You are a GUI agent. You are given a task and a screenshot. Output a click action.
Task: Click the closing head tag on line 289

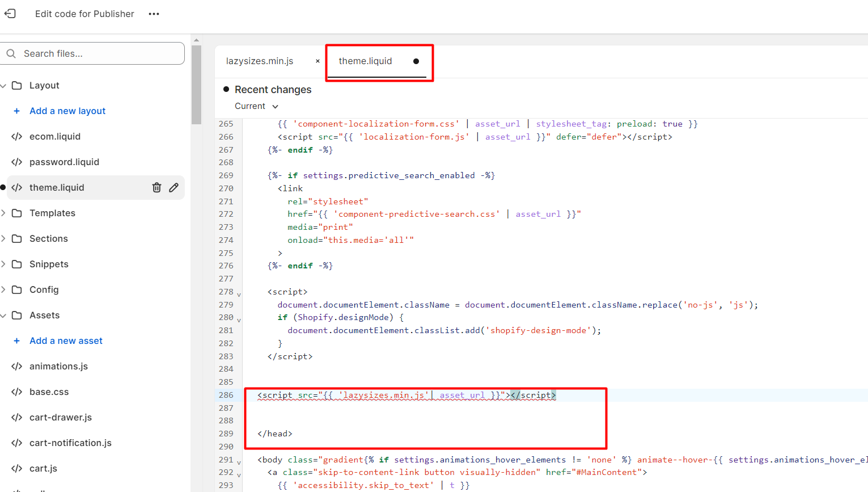pos(275,434)
